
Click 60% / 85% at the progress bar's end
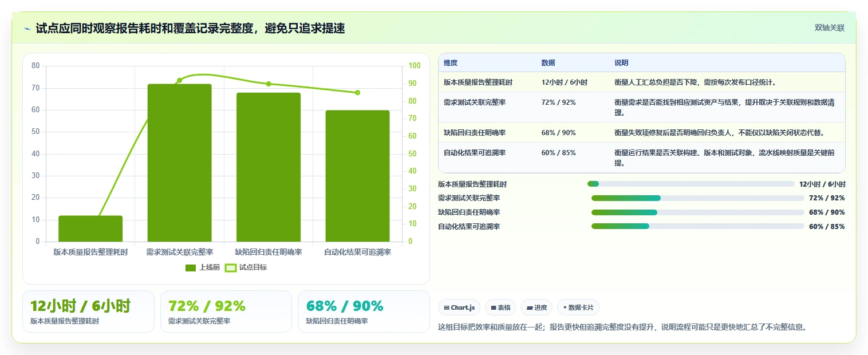click(x=827, y=227)
